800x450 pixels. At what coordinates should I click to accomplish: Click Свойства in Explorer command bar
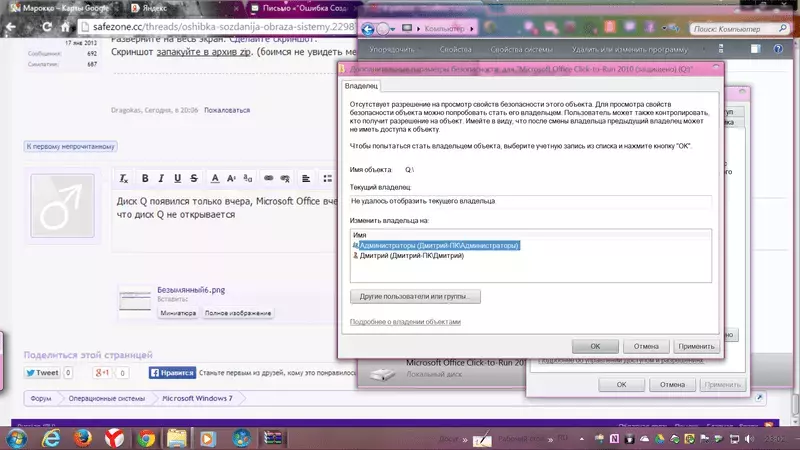coord(456,49)
